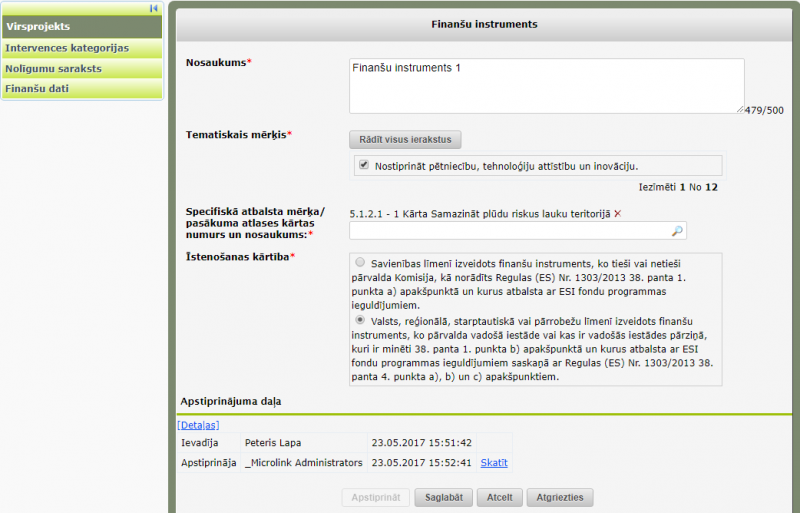800x513 pixels.
Task: Click the Atcelt button
Action: point(500,497)
